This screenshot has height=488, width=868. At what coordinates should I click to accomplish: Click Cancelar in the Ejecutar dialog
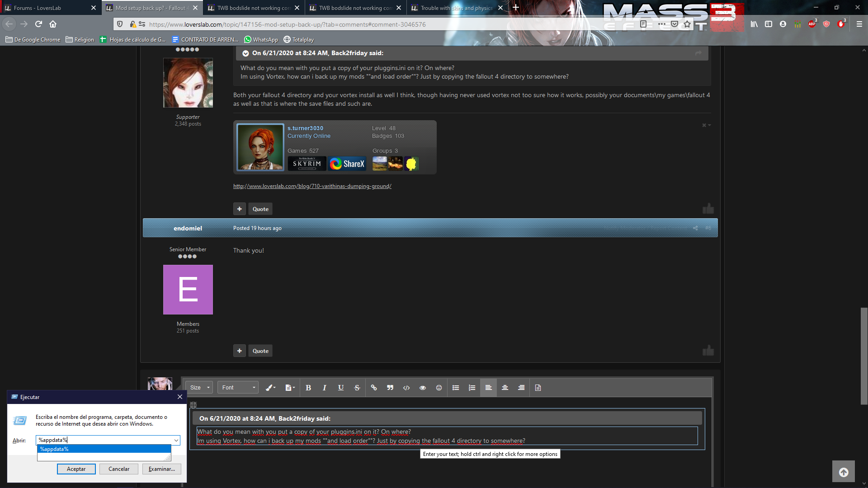pos(119,469)
